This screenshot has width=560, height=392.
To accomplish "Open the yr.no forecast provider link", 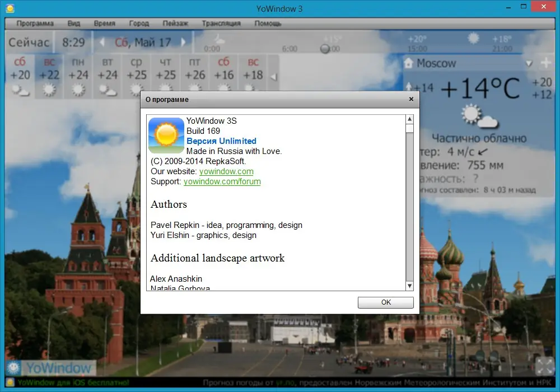I will point(285,382).
